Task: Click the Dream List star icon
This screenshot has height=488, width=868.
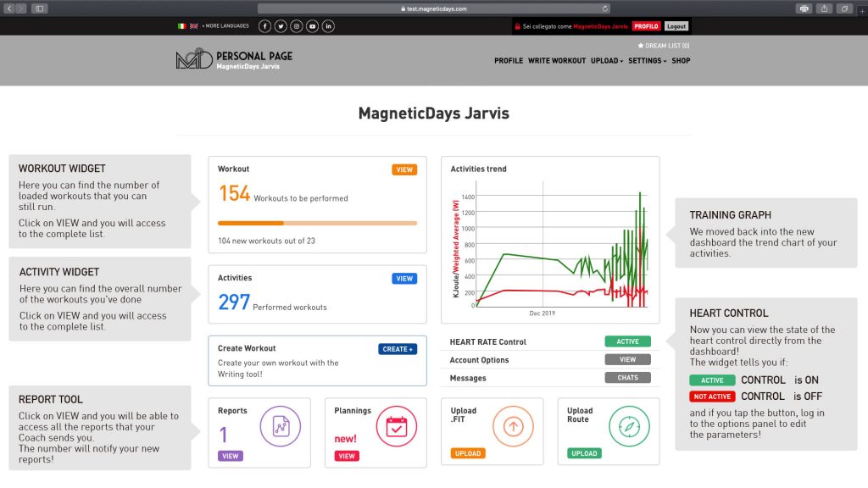Action: point(641,46)
